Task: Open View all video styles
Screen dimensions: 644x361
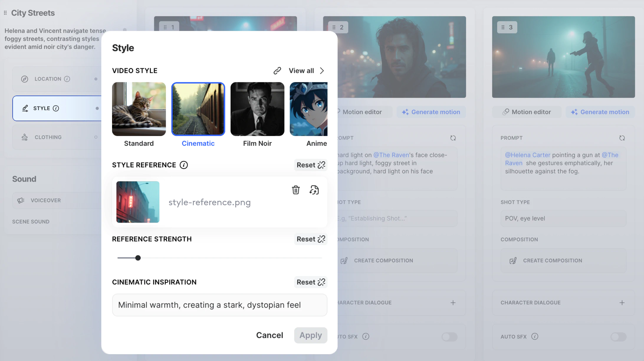Action: pyautogui.click(x=307, y=71)
